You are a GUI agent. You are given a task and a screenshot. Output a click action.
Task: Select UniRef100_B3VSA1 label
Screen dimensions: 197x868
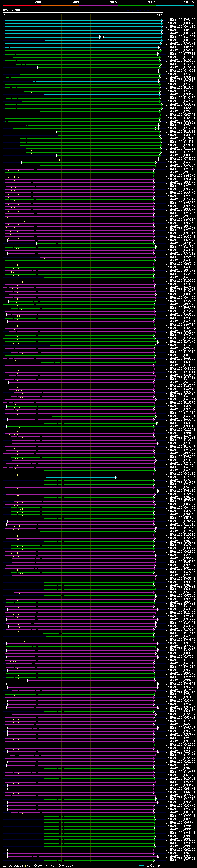click(x=180, y=118)
